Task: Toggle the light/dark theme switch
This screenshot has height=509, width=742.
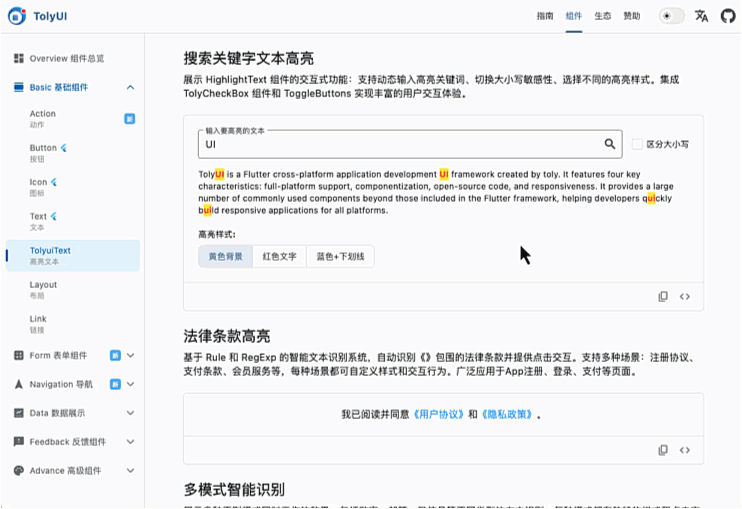Action: click(x=671, y=16)
